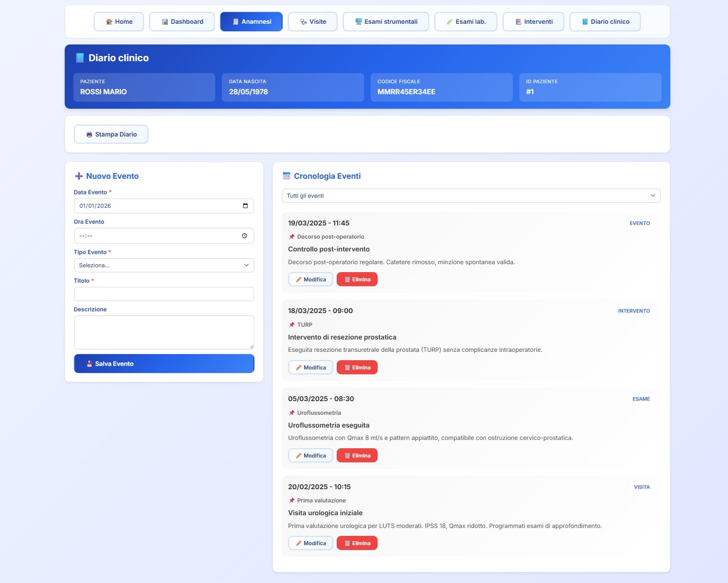Image resolution: width=728 pixels, height=583 pixels.
Task: Click the printer icon on Stampa Diario
Action: point(89,134)
